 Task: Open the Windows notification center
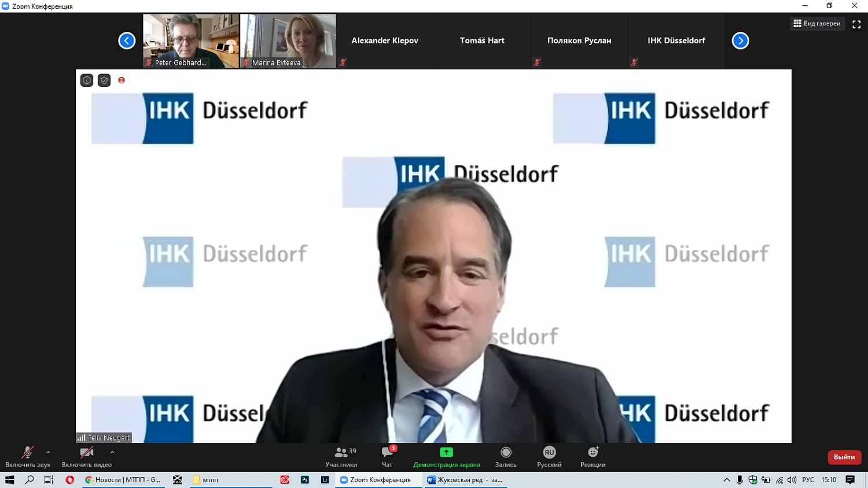click(850, 480)
